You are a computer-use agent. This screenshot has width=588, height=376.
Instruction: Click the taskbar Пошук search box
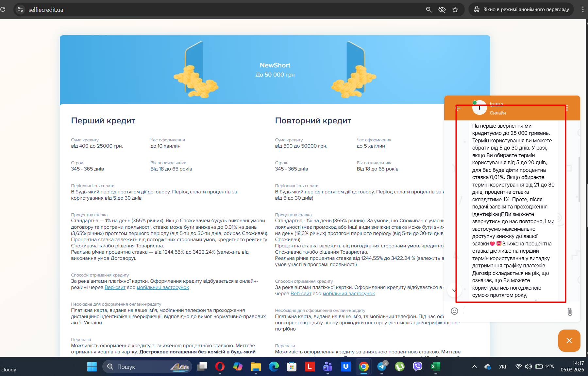(147, 367)
